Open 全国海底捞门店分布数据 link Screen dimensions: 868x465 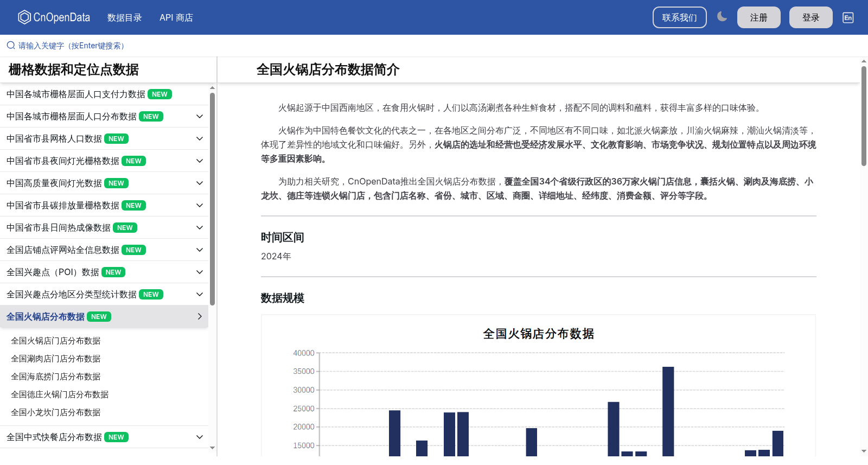coord(56,377)
